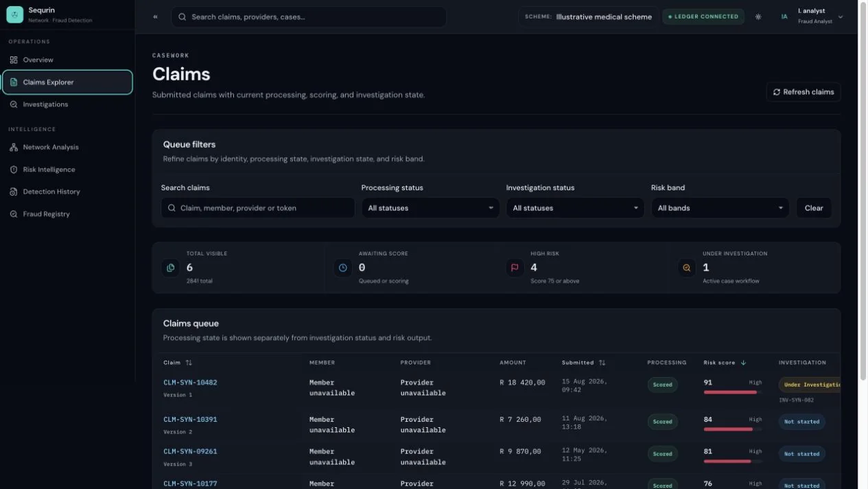Click Under Investigation badge for CLM-SYN-10482

point(810,385)
